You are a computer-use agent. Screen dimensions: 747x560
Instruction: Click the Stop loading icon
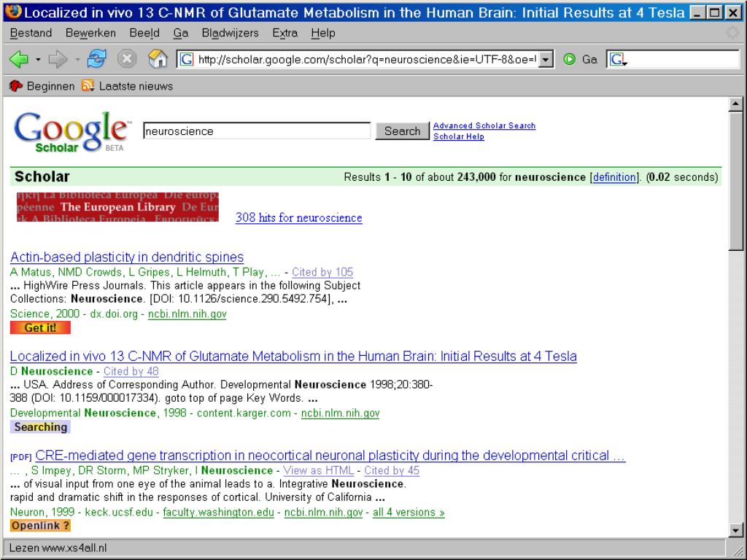(127, 60)
